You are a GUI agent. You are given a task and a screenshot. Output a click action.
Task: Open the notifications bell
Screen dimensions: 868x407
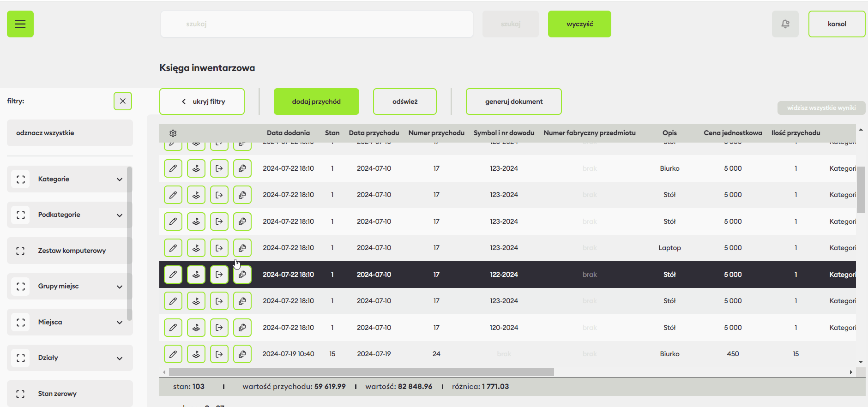coord(785,24)
